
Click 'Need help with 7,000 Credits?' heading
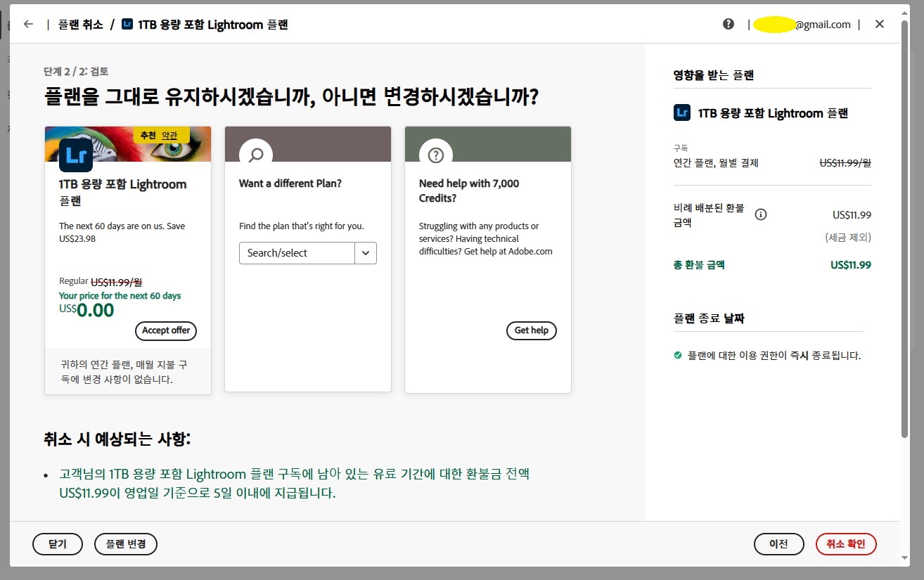pyautogui.click(x=469, y=191)
